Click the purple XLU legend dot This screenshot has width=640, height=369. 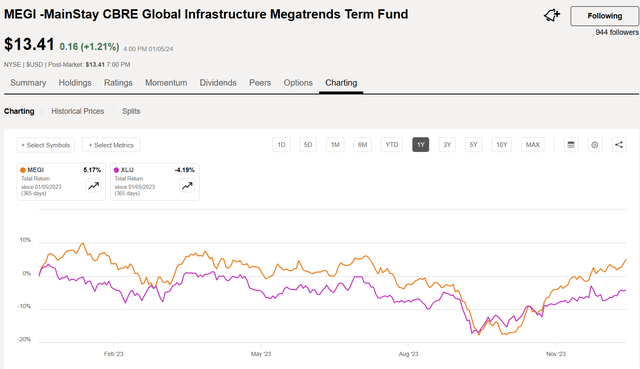(x=116, y=170)
